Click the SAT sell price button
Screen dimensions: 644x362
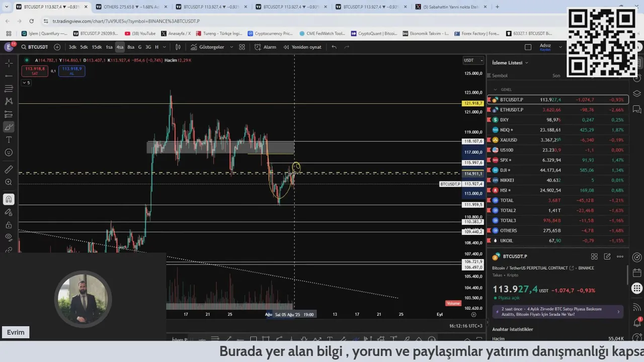[x=35, y=71]
